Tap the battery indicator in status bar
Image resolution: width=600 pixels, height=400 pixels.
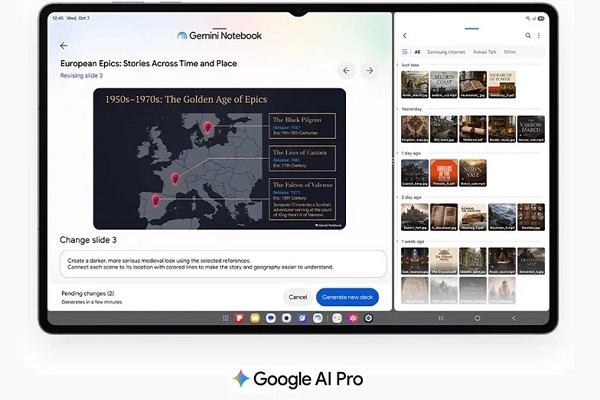click(x=541, y=18)
